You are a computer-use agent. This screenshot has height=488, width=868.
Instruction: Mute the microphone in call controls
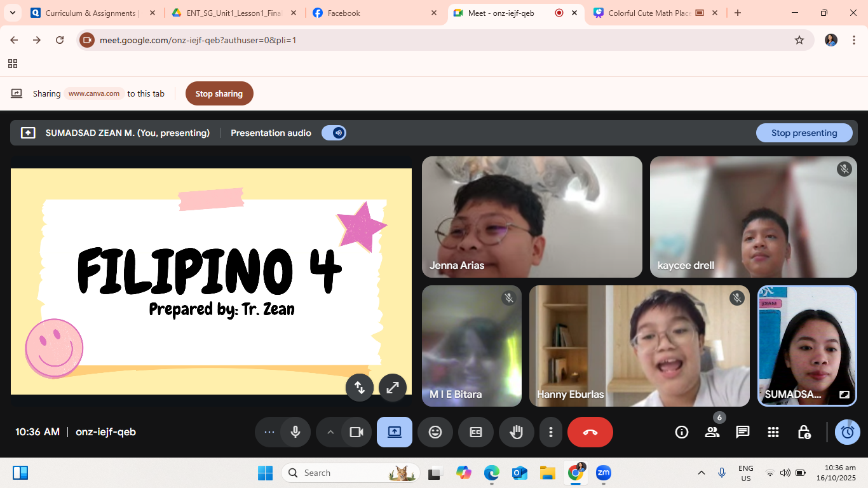point(295,432)
